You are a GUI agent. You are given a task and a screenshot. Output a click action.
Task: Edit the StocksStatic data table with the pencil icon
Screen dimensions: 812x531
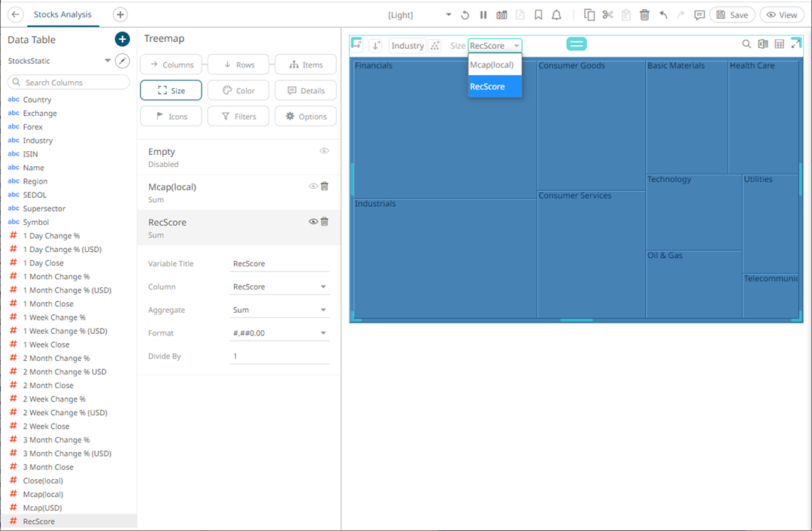coord(123,61)
